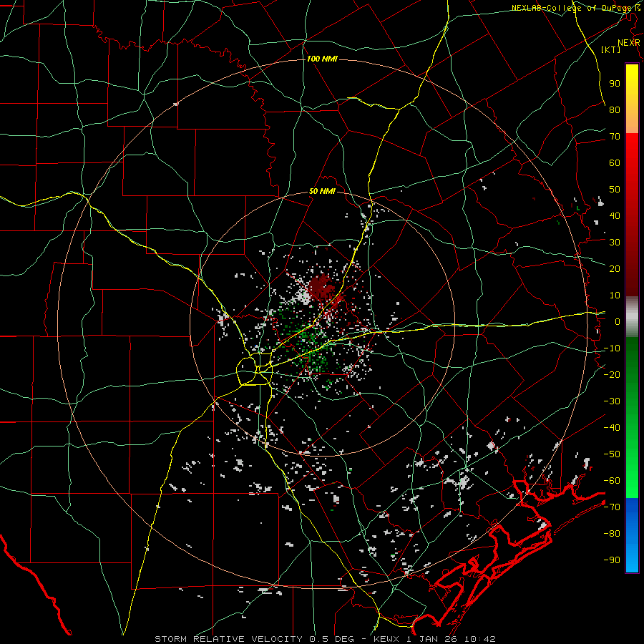This screenshot has width=644, height=644.
Task: Click the "90" value on velocity scale
Action: (x=615, y=84)
